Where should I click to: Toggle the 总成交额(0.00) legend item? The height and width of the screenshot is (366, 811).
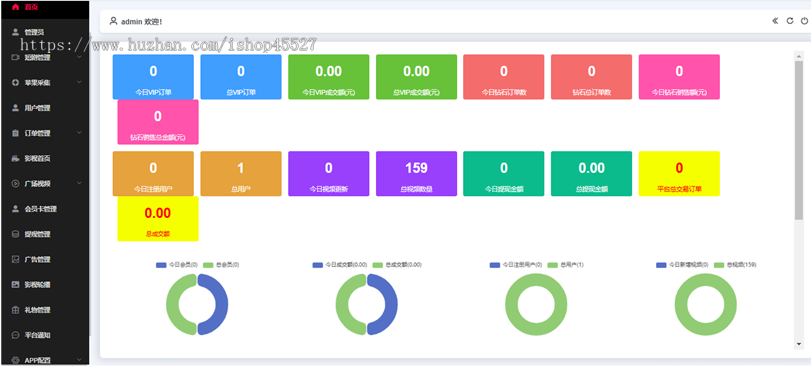(397, 265)
